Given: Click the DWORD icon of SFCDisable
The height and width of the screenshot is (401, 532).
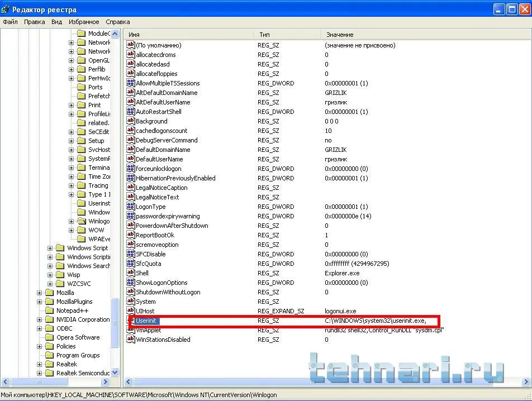Looking at the screenshot, I should pos(131,254).
